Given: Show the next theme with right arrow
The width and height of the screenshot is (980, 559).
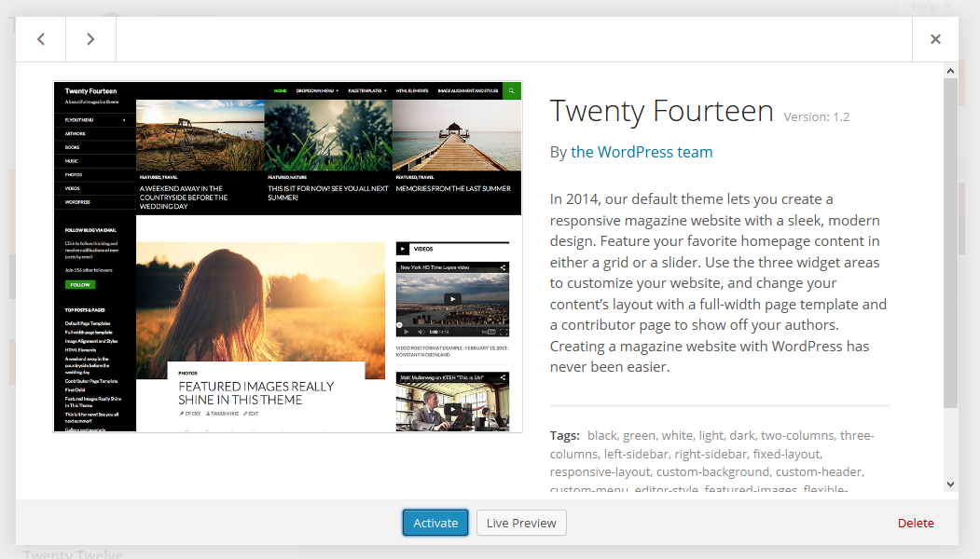Looking at the screenshot, I should (90, 39).
